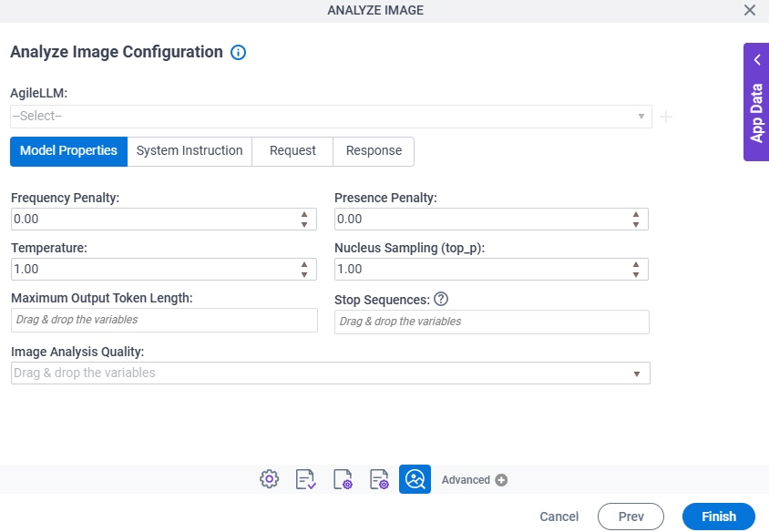Increase Presence Penalty with up arrow
769x532 pixels.
coord(636,214)
